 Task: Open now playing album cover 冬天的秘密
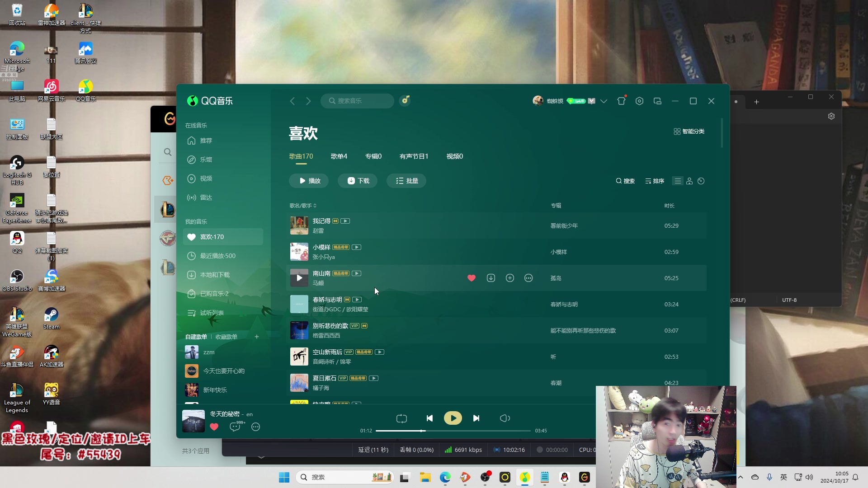click(x=193, y=421)
